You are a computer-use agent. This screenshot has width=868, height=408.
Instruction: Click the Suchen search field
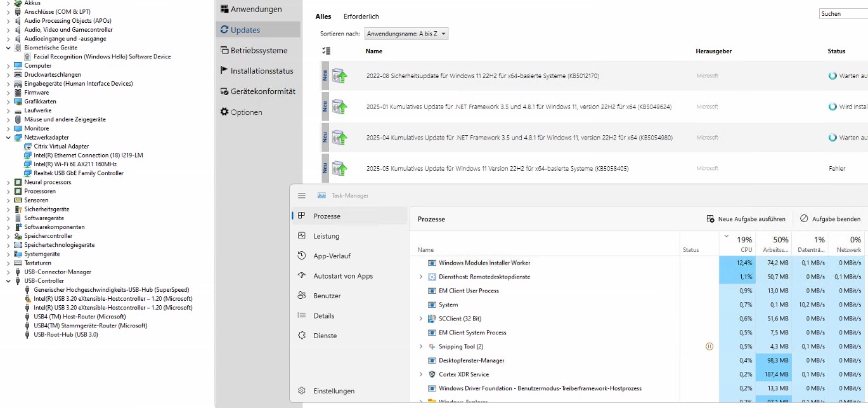click(x=843, y=13)
